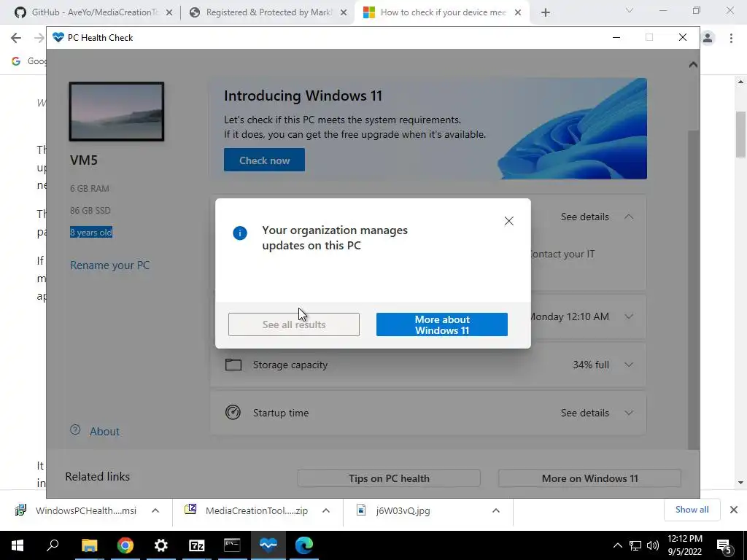Screen dimensions: 747x560
Task: Click the '34% full' storage value
Action: point(591,365)
